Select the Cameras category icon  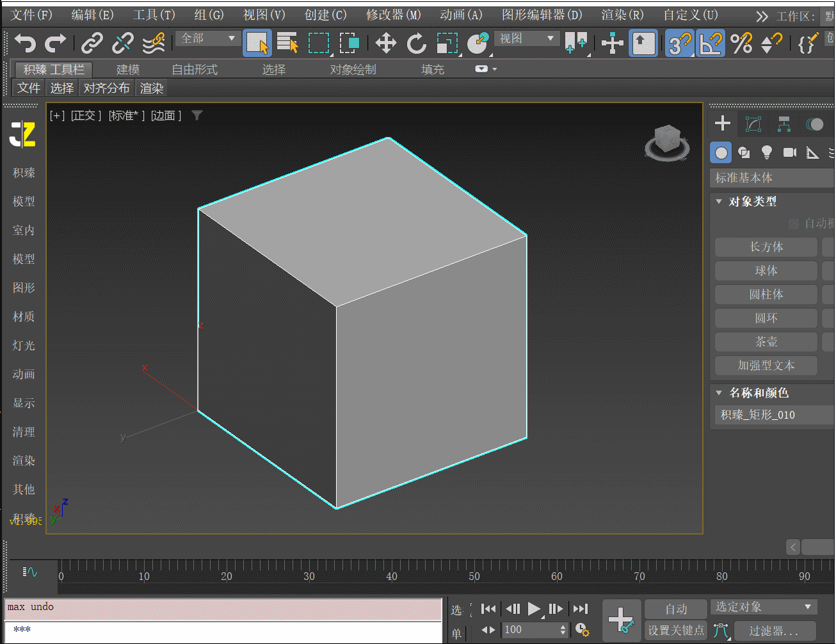pyautogui.click(x=789, y=152)
